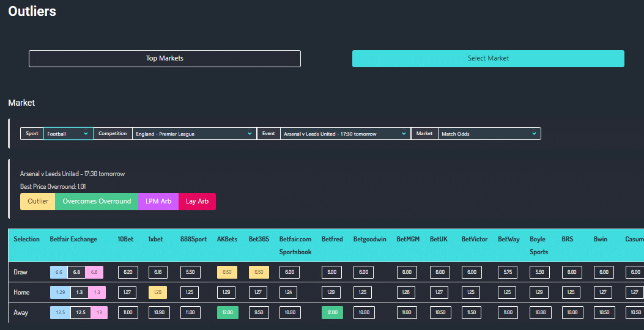Click the 10Bet Draw odds 6.20

(128, 272)
